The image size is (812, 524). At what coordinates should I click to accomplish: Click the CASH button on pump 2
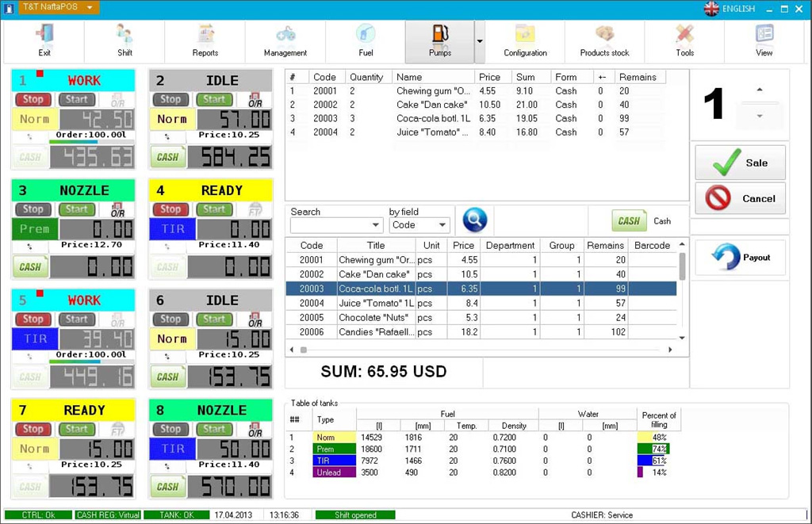click(167, 158)
